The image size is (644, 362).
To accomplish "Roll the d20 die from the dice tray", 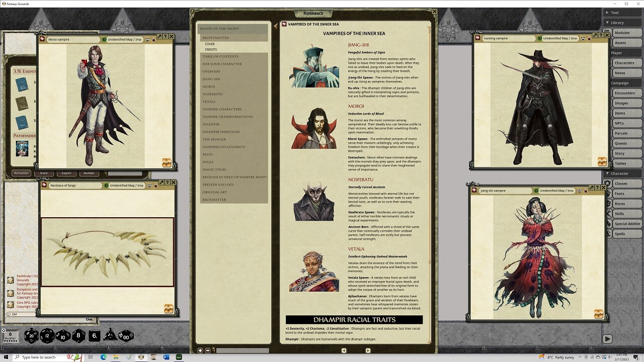I will click(x=31, y=336).
